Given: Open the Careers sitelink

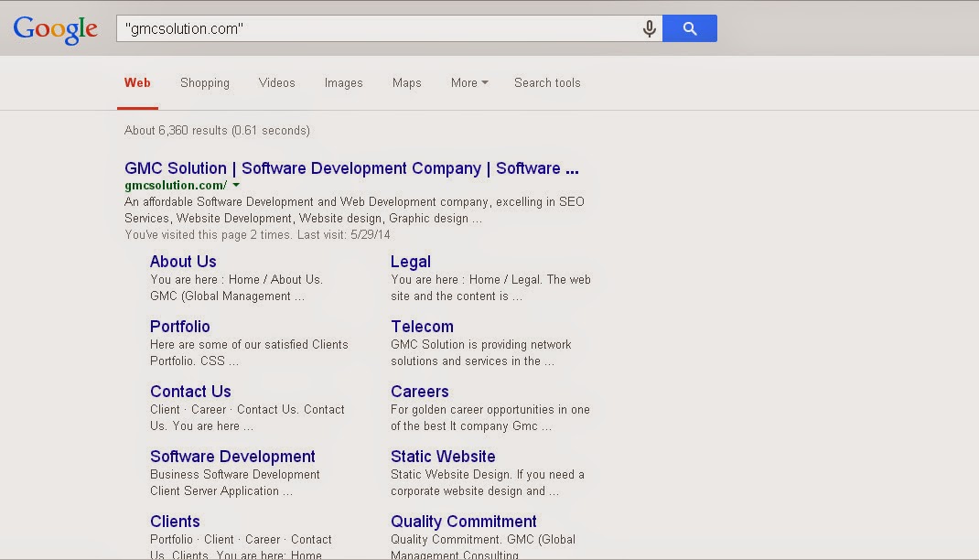Looking at the screenshot, I should [x=420, y=392].
